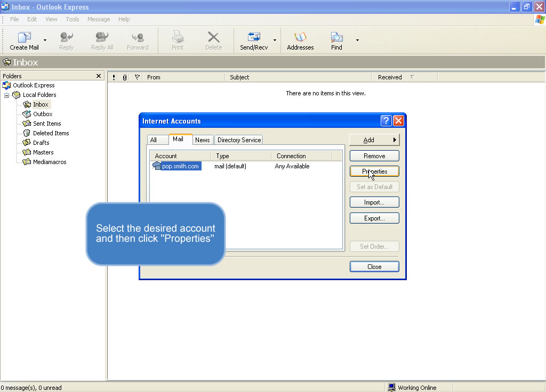Expand the Add button submenu
The width and height of the screenshot is (546, 392).
[374, 140]
